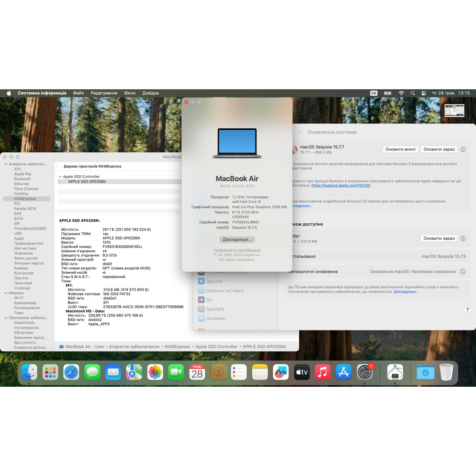The width and height of the screenshot is (476, 476).
Task: Select NVMExpress in sidebar
Action: (x=27, y=199)
